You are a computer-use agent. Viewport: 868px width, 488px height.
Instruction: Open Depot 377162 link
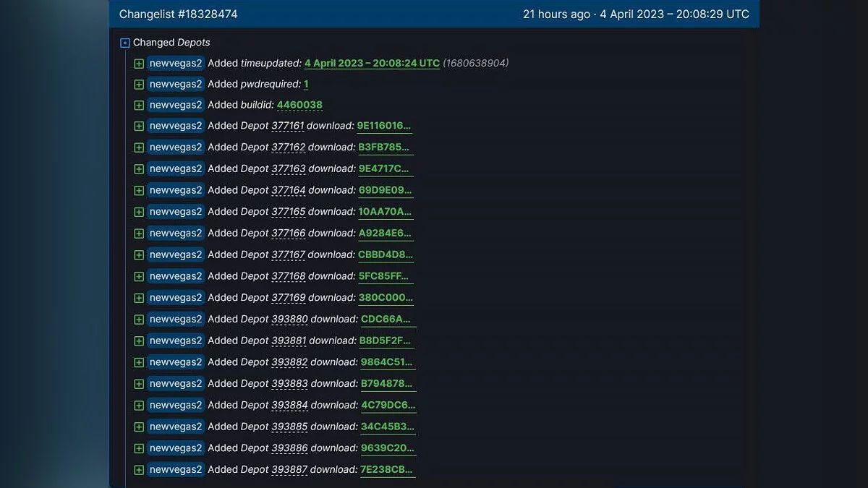pyautogui.click(x=289, y=147)
